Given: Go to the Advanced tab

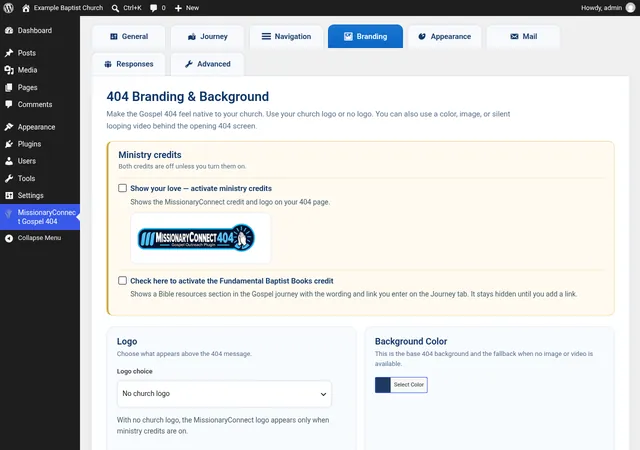Looking at the screenshot, I should tap(207, 65).
